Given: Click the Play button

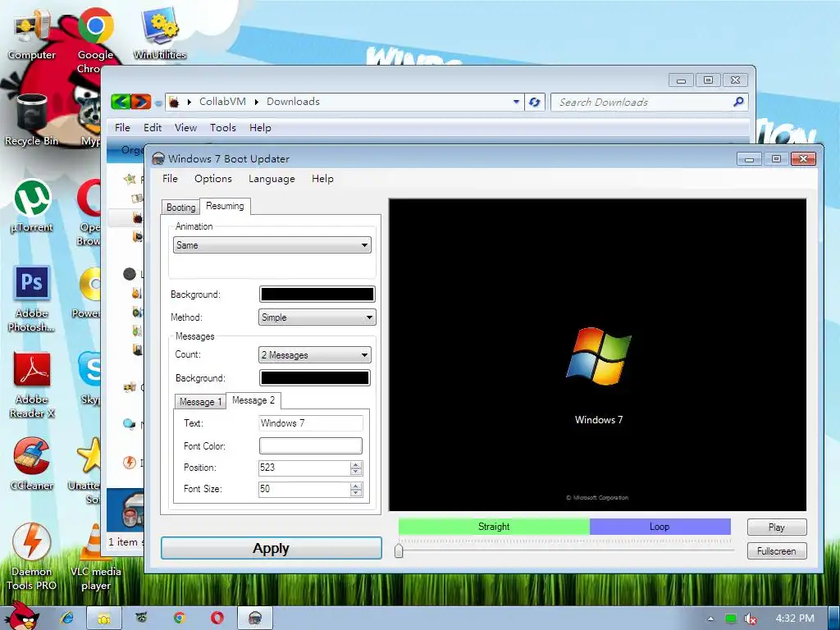Looking at the screenshot, I should coord(777,527).
